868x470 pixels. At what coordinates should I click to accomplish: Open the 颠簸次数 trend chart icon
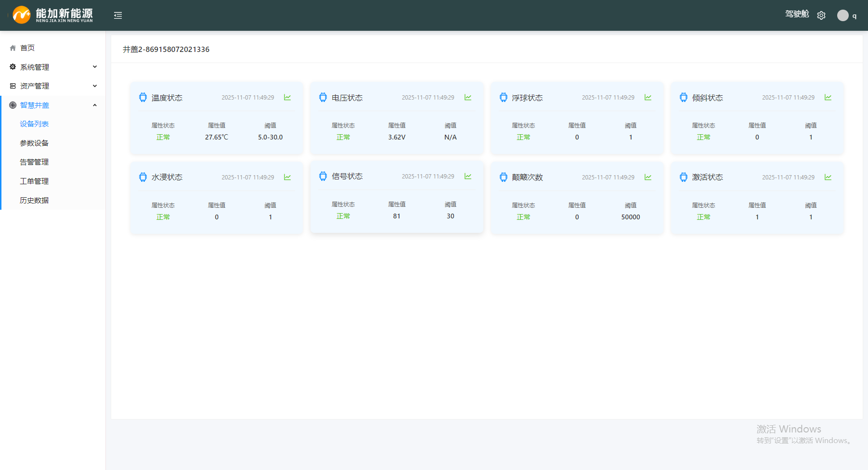click(x=648, y=178)
